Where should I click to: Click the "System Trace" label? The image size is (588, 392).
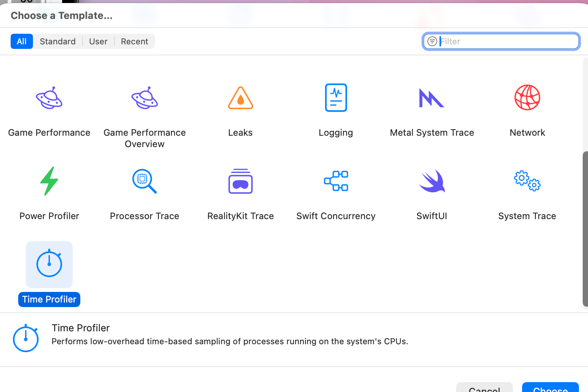click(527, 216)
